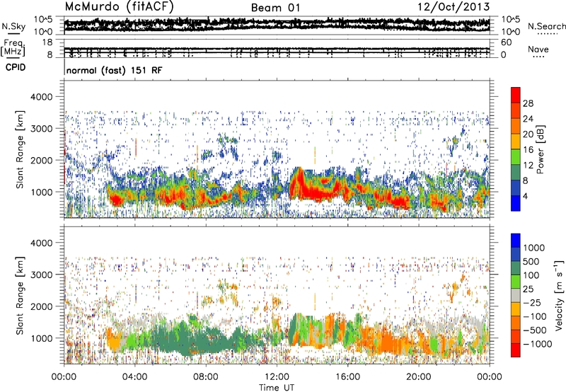Pick the red Velocity segment below -1000
This screenshot has height=392, width=566.
tap(516, 350)
